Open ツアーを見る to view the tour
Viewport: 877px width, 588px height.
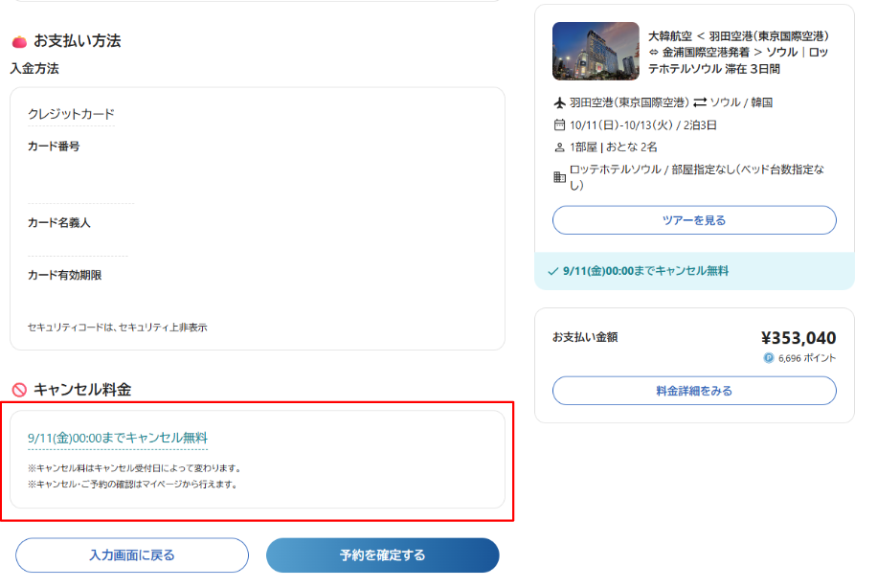coord(694,220)
